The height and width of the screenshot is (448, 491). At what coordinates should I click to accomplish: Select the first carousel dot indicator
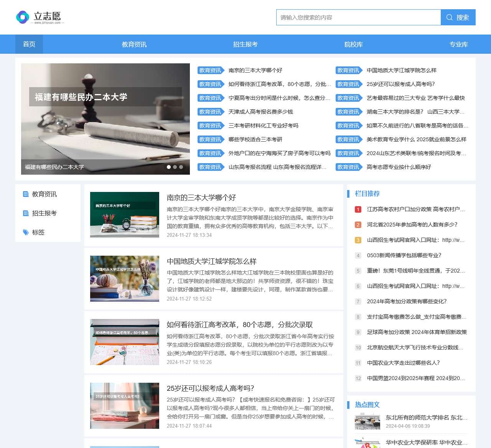point(169,167)
